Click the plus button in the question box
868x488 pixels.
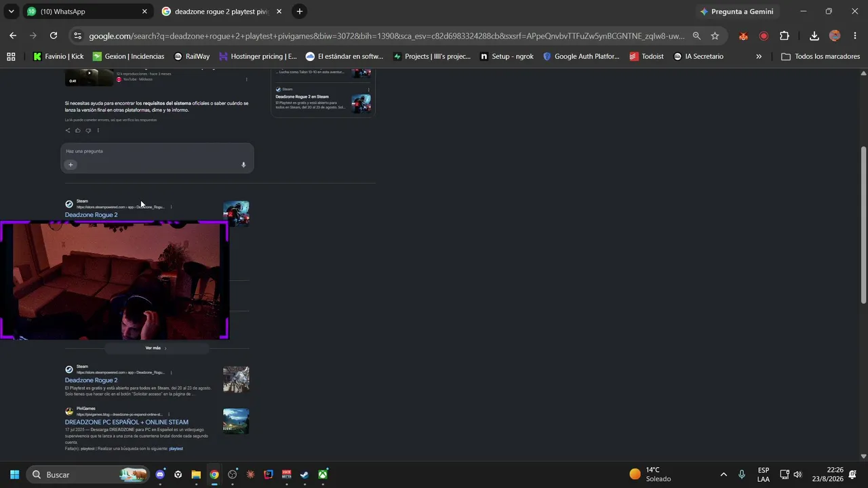pos(71,165)
